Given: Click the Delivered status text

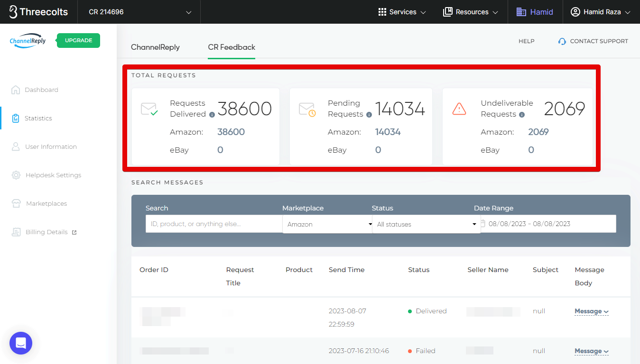Looking at the screenshot, I should (x=431, y=311).
